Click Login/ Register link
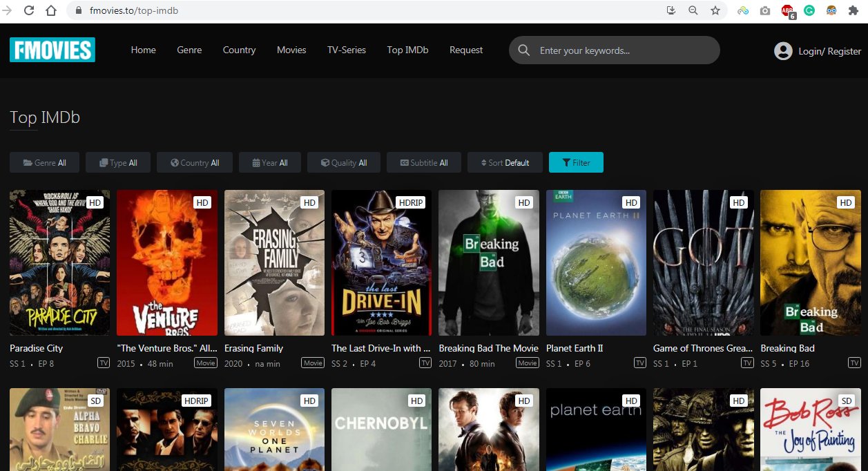Screen dimensions: 868x471 (830, 51)
